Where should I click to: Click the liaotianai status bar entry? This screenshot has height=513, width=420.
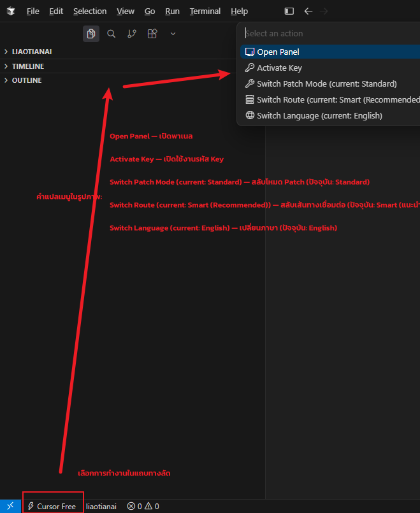(101, 506)
